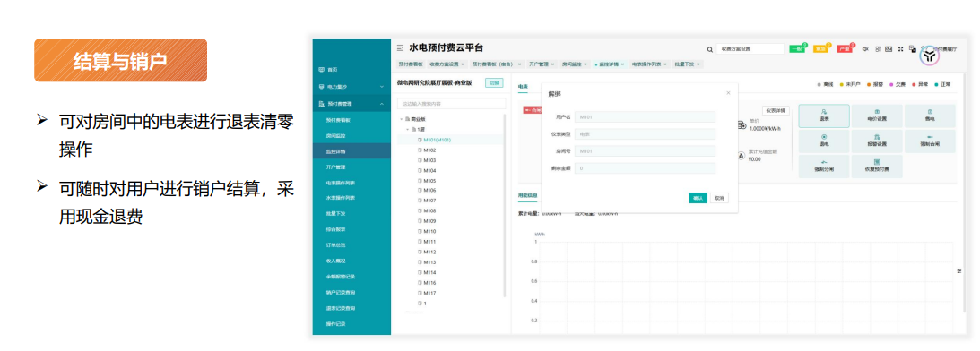980x351 pixels.
Task: Open the 报警设置 action tile
Action: pos(877,141)
